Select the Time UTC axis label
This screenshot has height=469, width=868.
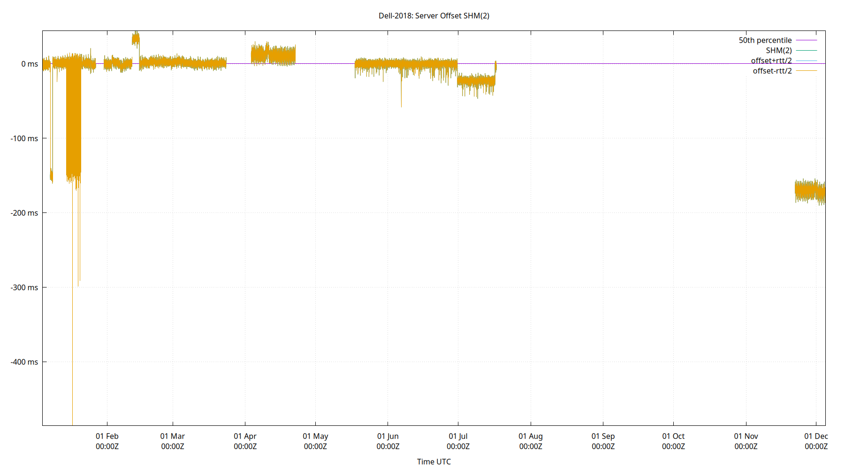point(434,461)
